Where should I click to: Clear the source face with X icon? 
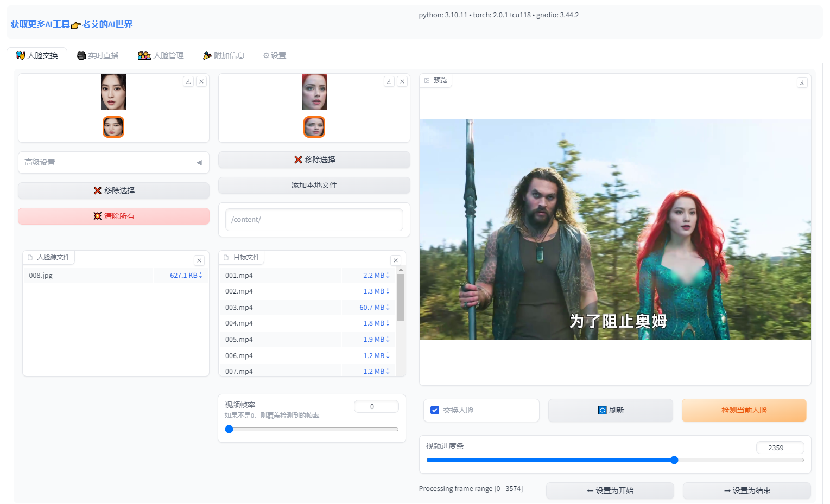[x=201, y=81]
